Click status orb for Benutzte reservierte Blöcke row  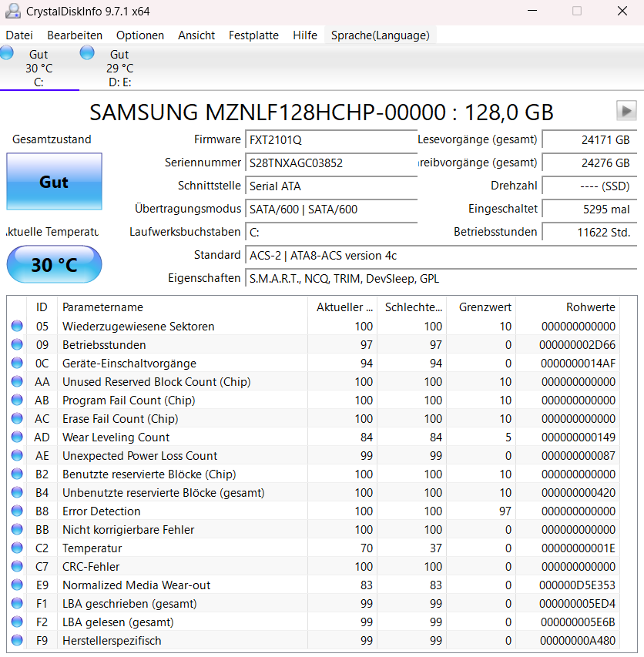(x=17, y=474)
